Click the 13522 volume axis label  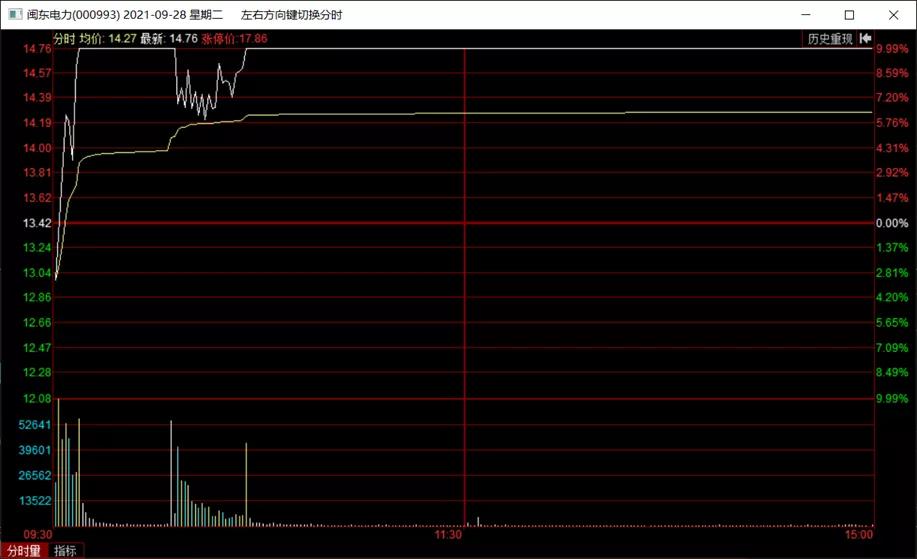pyautogui.click(x=35, y=501)
